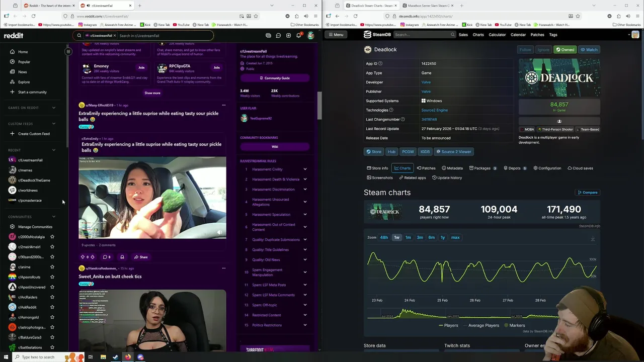Favorite r/AskReddit with star
Image resolution: width=644 pixels, height=362 pixels.
(52, 307)
